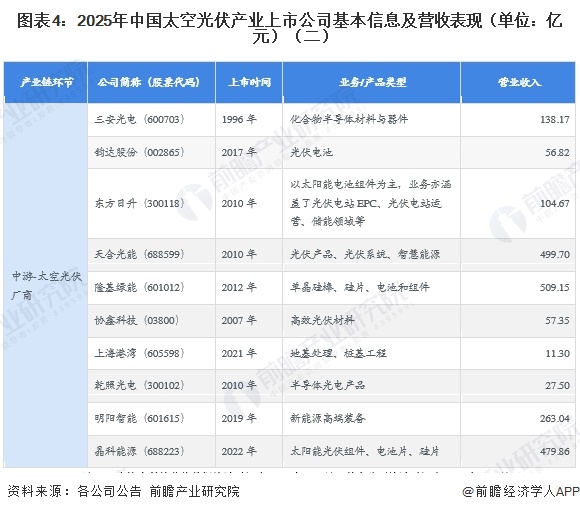Select the 上海港湾（605598）cell

pos(151,353)
